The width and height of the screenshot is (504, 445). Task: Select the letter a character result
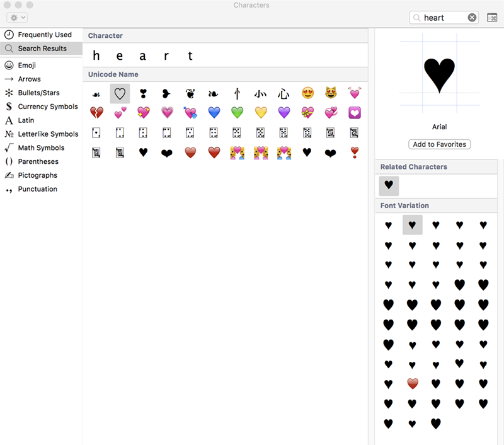[x=143, y=55]
